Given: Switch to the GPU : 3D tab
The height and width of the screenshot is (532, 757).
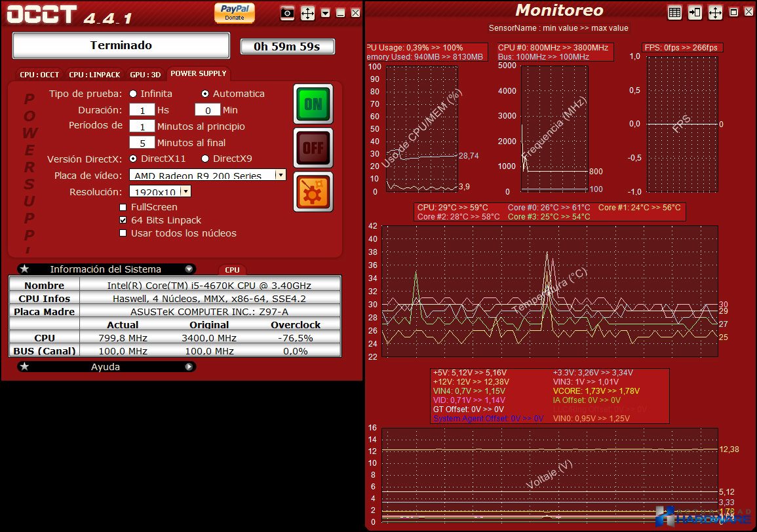Looking at the screenshot, I should tap(146, 74).
